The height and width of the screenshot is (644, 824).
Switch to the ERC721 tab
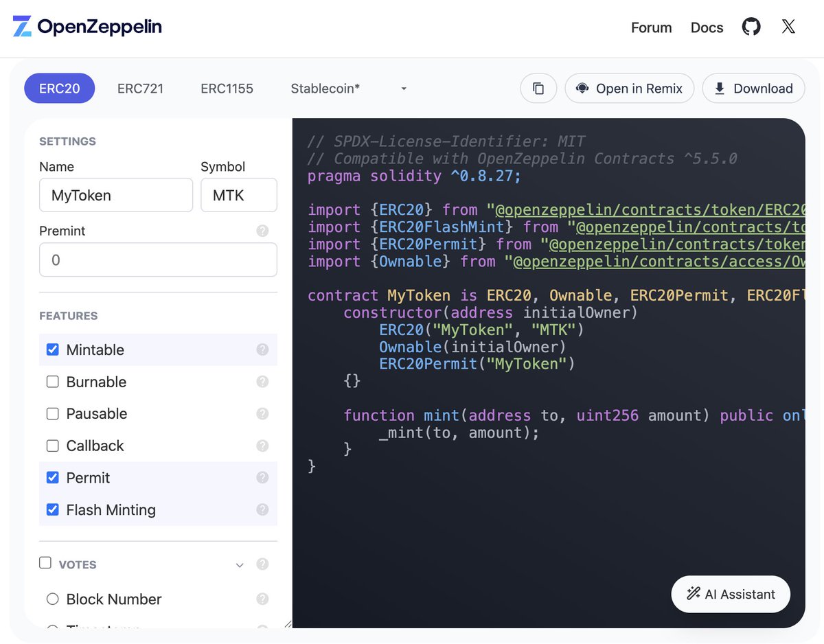tap(140, 88)
